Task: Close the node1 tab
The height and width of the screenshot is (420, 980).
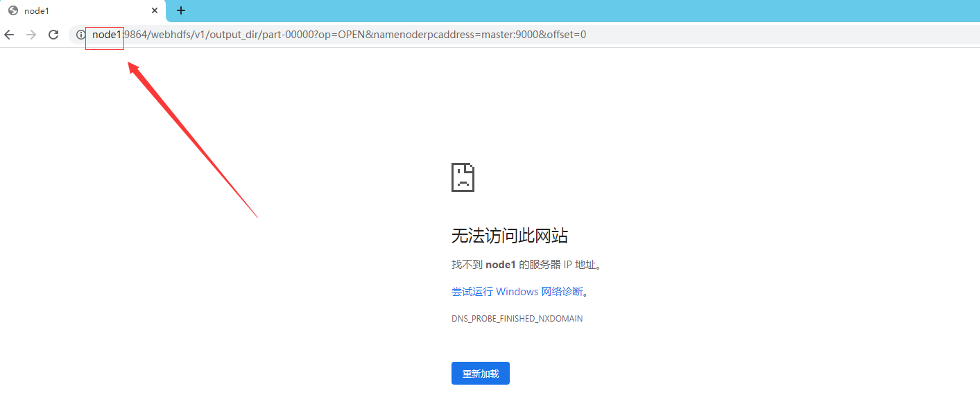Action: (x=155, y=11)
